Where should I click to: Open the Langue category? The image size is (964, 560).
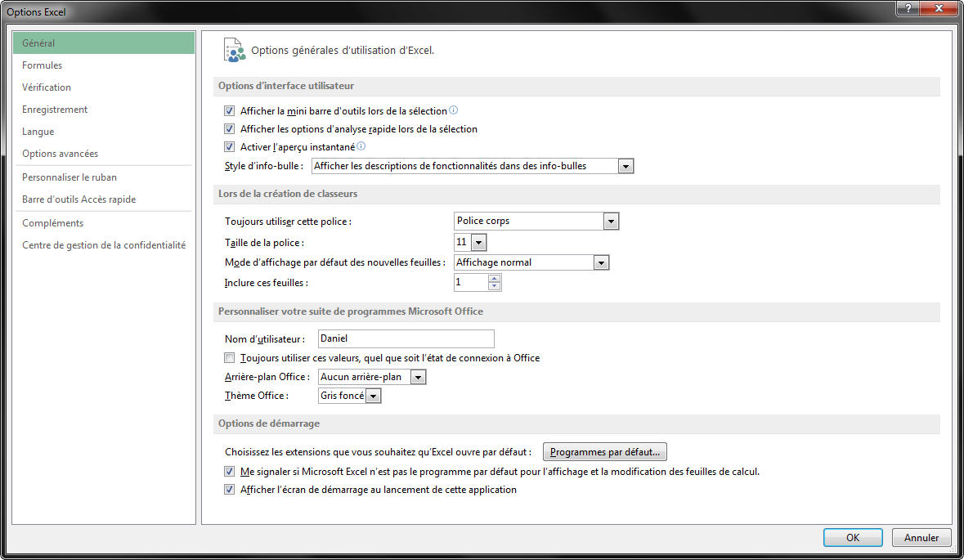coord(104,132)
